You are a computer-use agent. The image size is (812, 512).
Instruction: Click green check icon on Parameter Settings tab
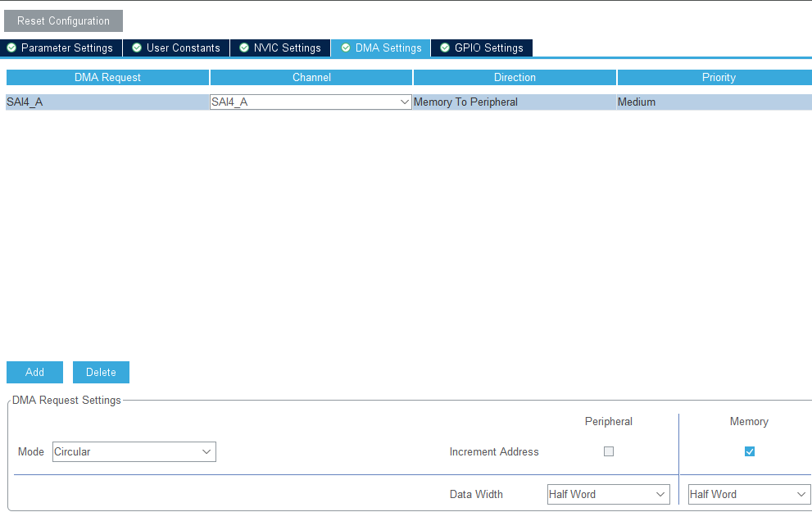(11, 48)
